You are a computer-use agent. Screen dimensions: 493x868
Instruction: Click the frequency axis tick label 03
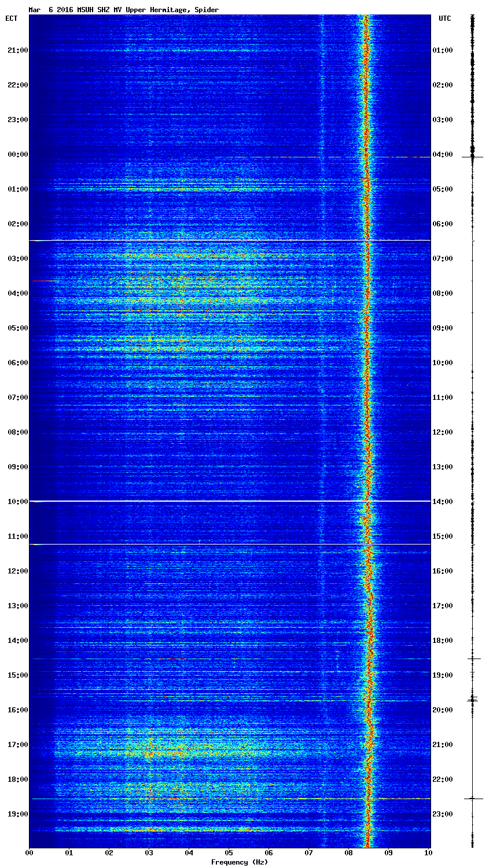(149, 852)
